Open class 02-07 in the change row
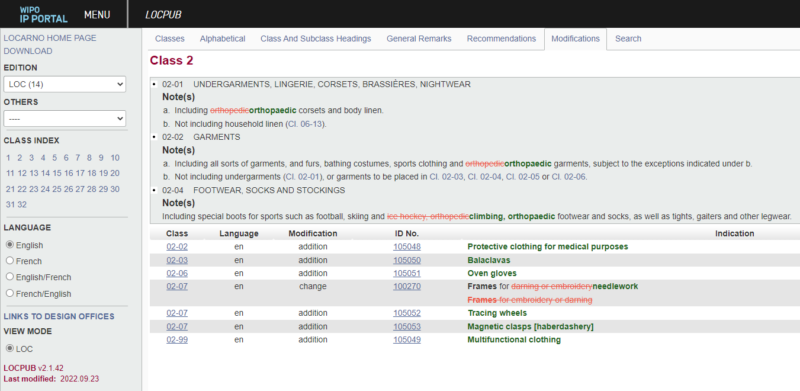This screenshot has height=391, width=800. tap(177, 286)
